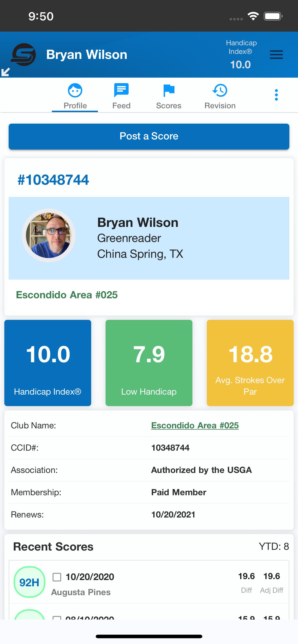Tap the 19.6 Adj Diff value
298x644 pixels.
pyautogui.click(x=271, y=576)
